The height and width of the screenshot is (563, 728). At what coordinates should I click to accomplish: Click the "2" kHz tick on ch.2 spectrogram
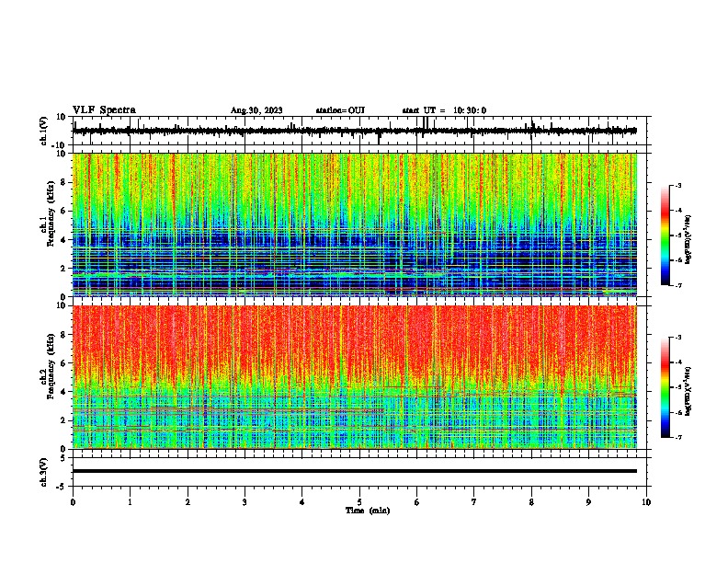[63, 420]
